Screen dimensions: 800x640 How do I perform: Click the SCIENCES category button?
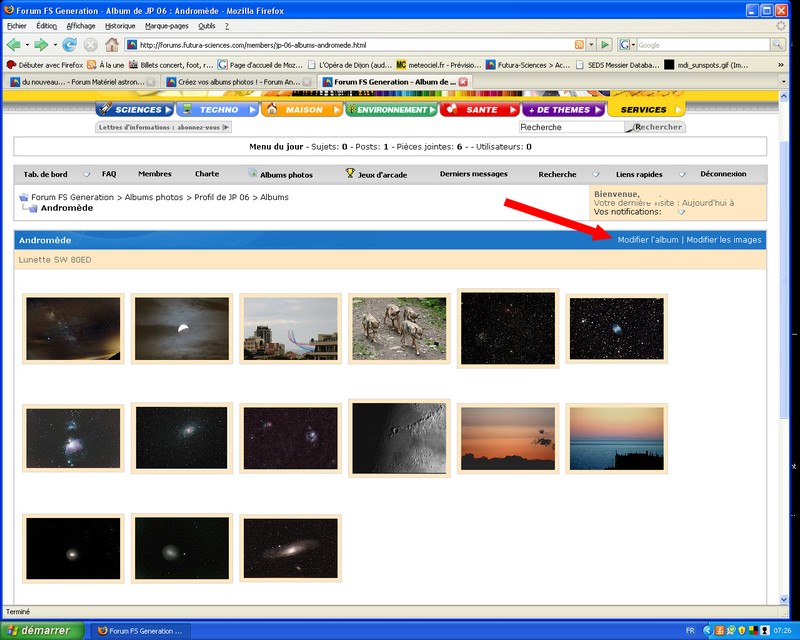pos(135,109)
